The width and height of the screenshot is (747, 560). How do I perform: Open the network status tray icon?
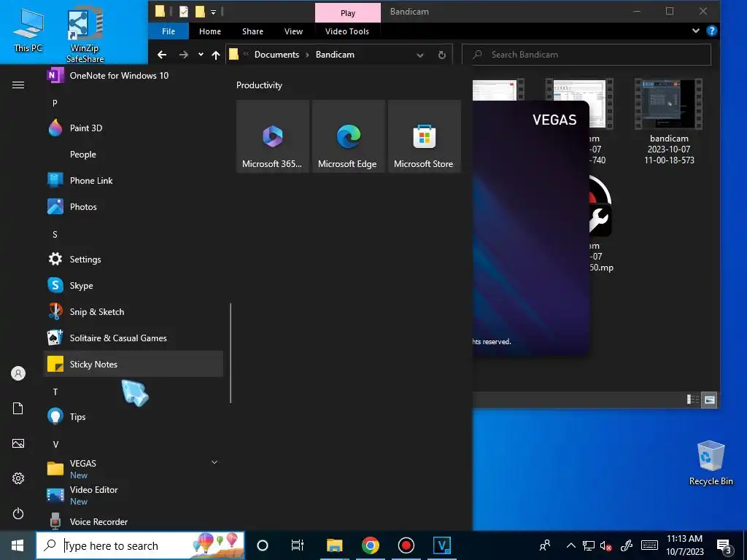pos(589,545)
